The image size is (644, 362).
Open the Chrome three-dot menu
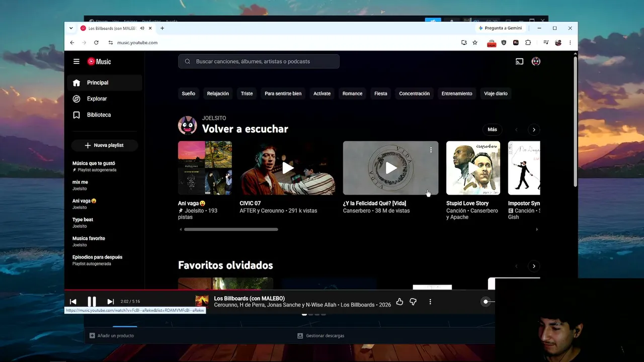[x=570, y=43]
